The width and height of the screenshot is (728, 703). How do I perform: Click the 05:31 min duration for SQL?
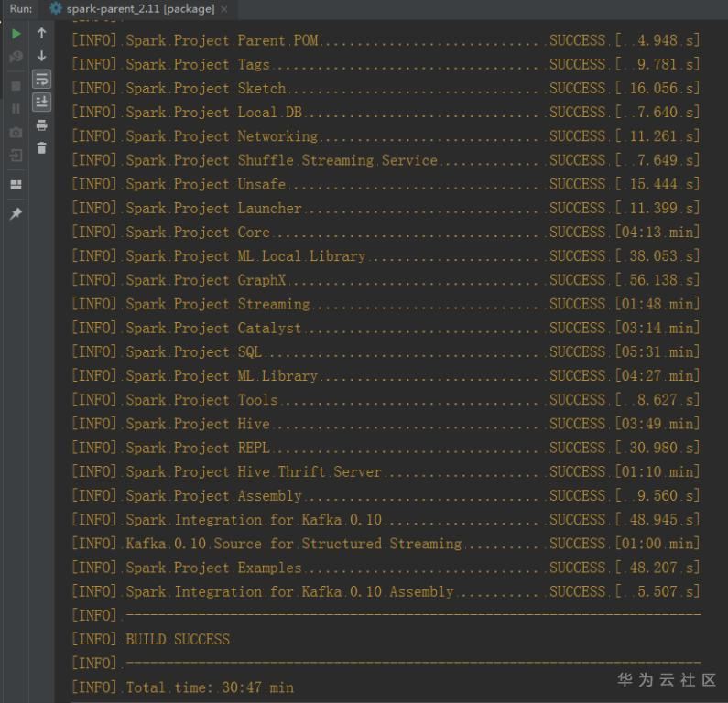[x=657, y=352]
